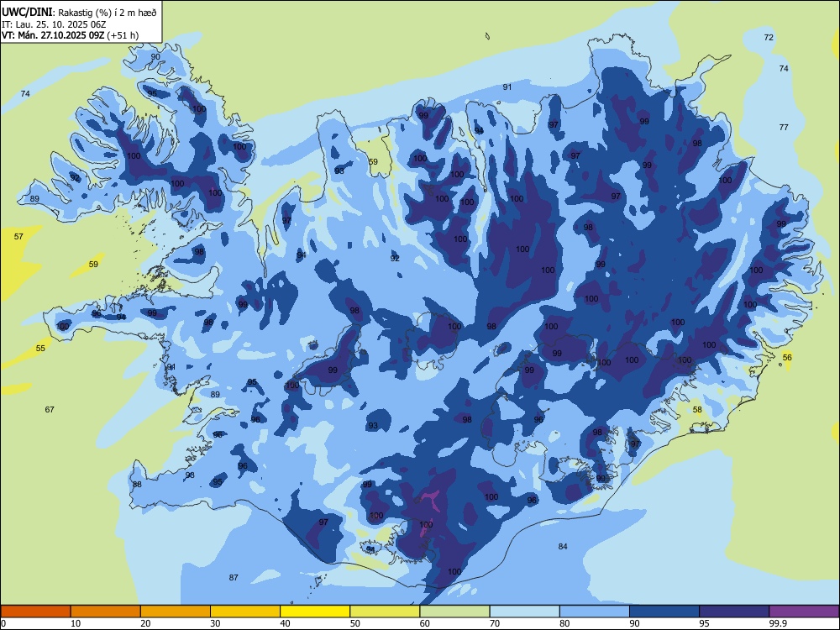Viewport: 840px width, 630px height.
Task: Click the '(+51 h)' forecast offset text
Action: (123, 36)
